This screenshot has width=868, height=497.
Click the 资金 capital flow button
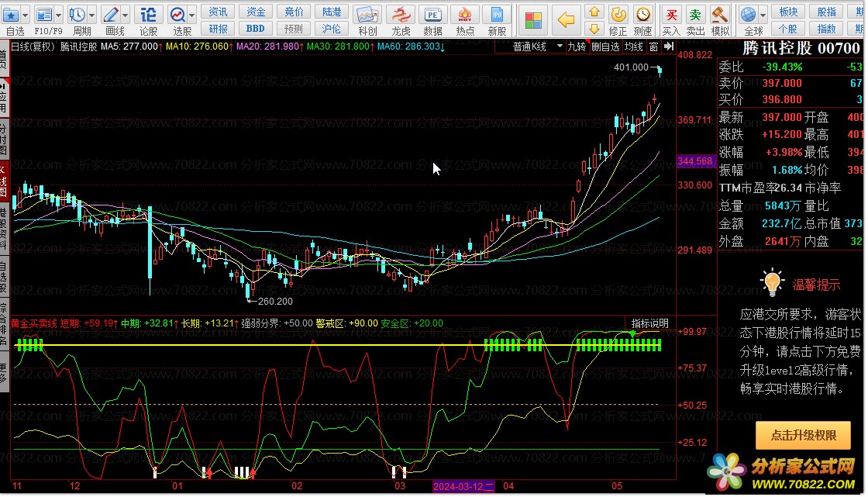(255, 12)
